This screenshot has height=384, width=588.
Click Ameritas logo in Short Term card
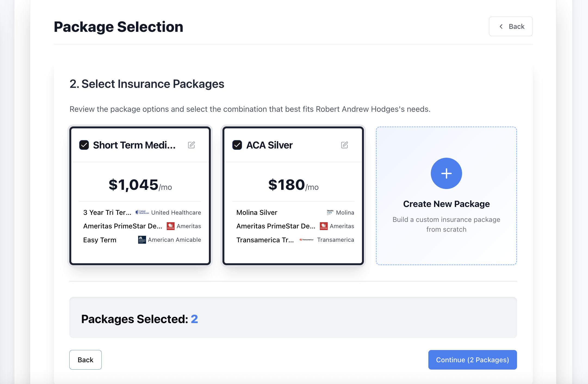tap(171, 226)
